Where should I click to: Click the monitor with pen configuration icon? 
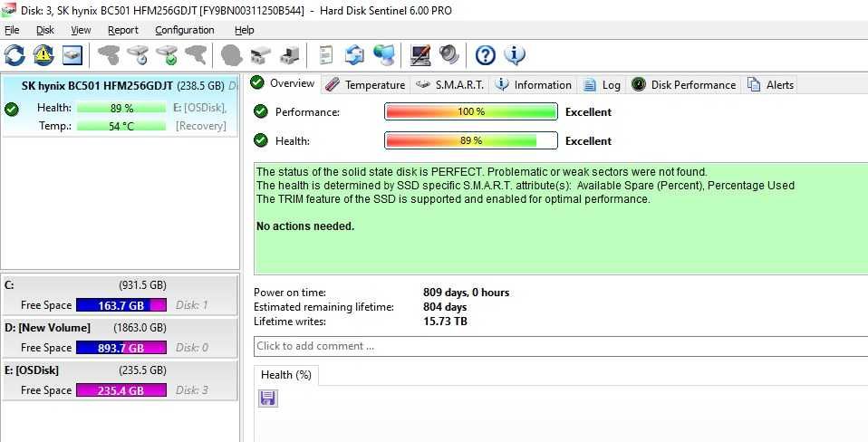click(420, 54)
